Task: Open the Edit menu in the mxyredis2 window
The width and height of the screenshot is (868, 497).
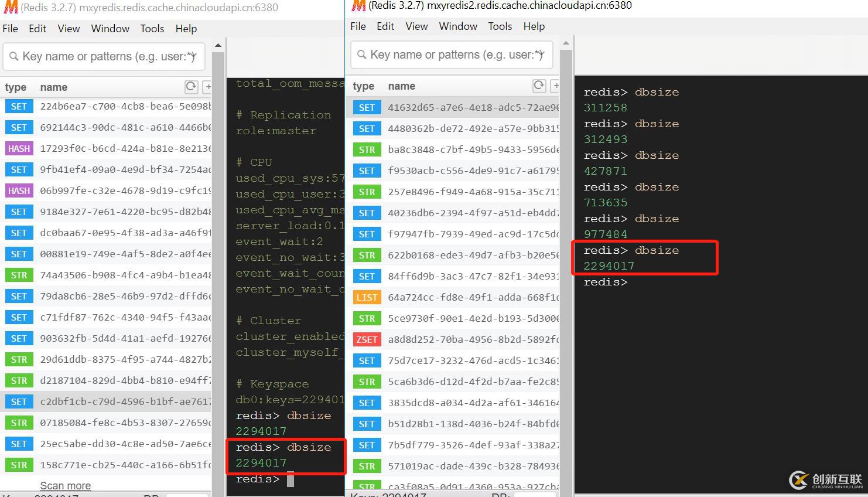Action: (385, 26)
